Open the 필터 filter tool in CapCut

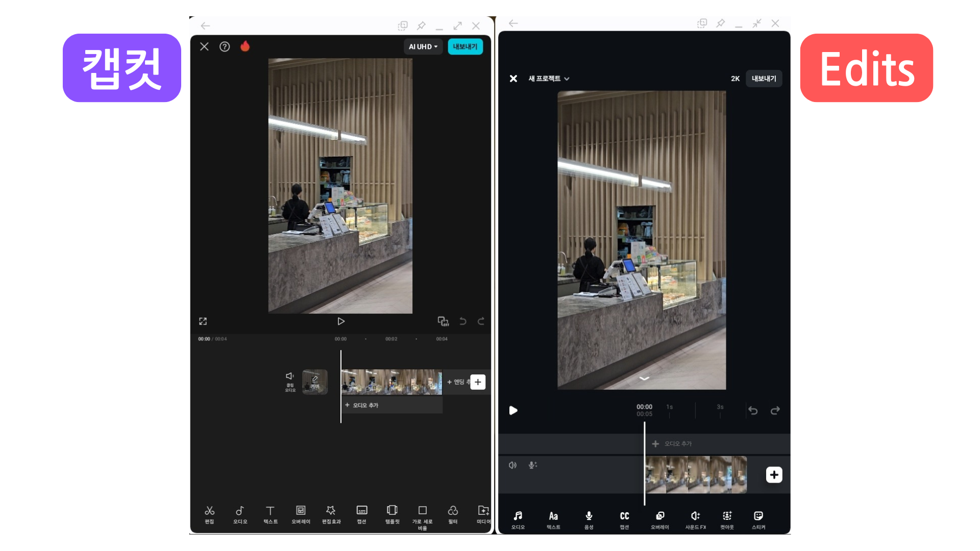point(453,514)
